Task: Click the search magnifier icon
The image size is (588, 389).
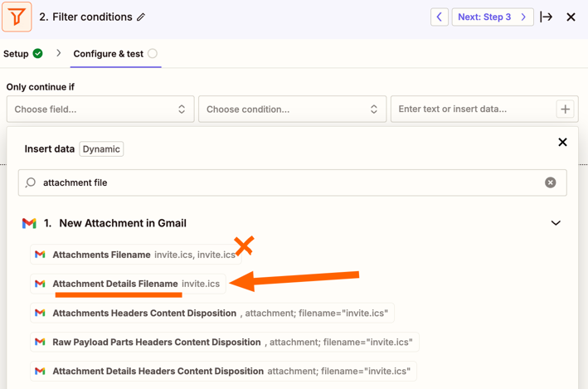Action: point(31,182)
